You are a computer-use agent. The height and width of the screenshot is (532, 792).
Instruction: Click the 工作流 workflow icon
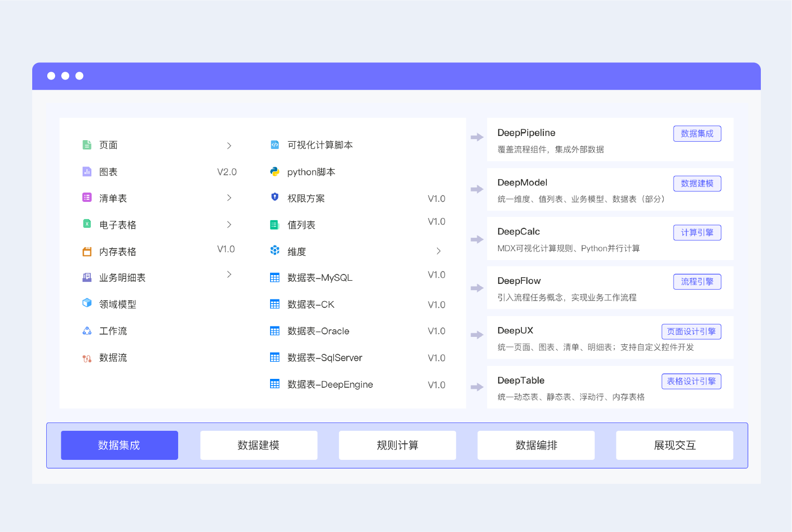[87, 331]
